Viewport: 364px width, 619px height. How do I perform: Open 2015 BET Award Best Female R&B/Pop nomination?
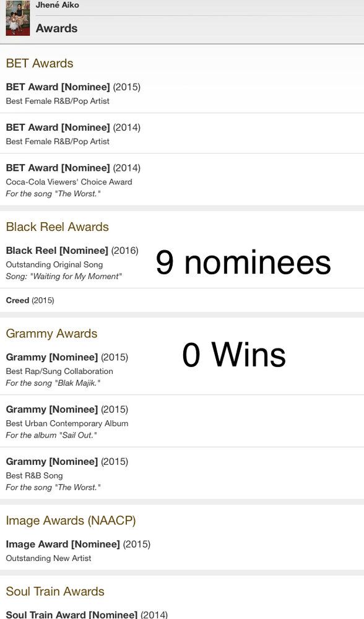tap(182, 93)
